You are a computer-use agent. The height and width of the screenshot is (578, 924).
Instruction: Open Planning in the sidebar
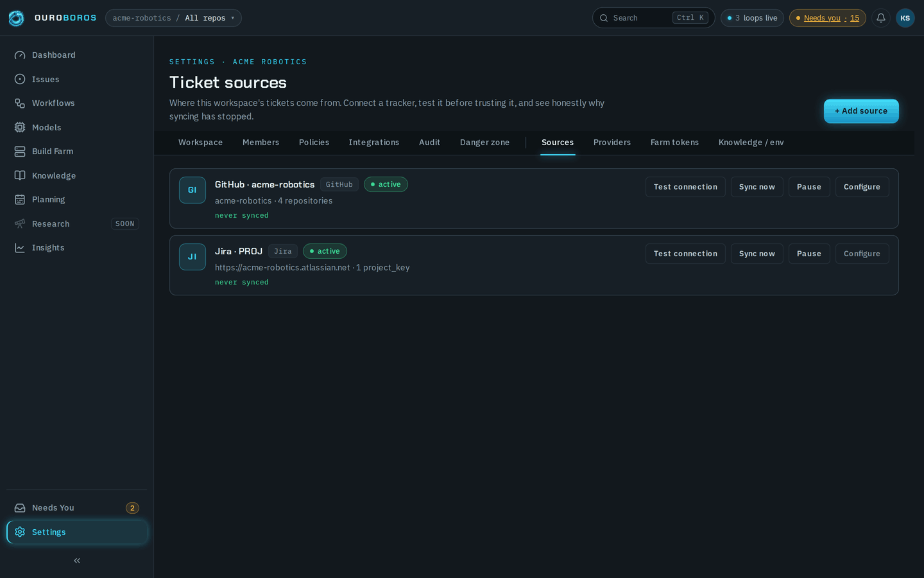coord(77,200)
